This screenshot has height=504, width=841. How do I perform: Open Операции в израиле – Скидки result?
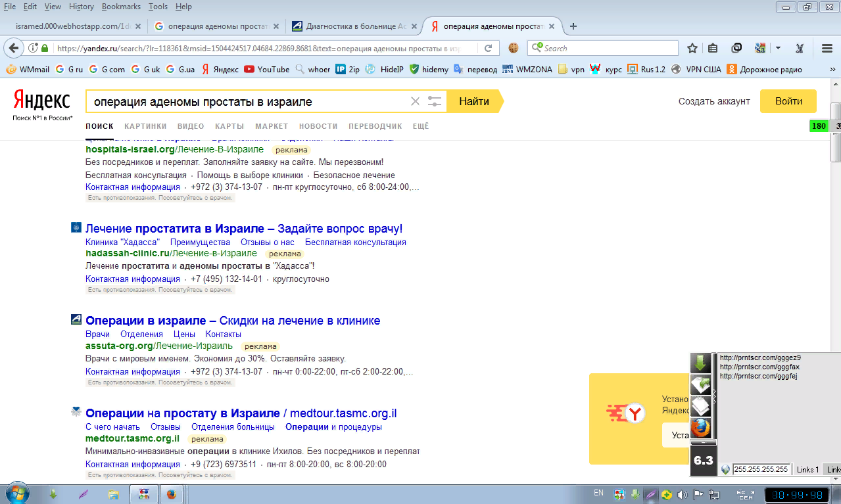coord(233,321)
